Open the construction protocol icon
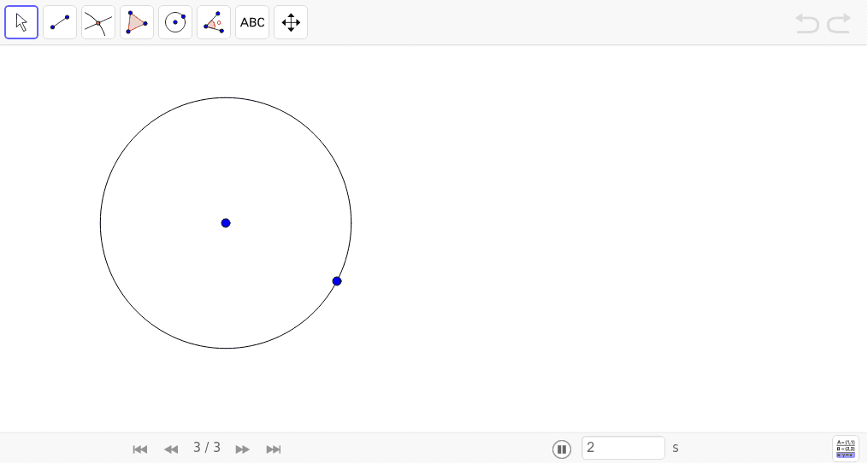 point(845,449)
